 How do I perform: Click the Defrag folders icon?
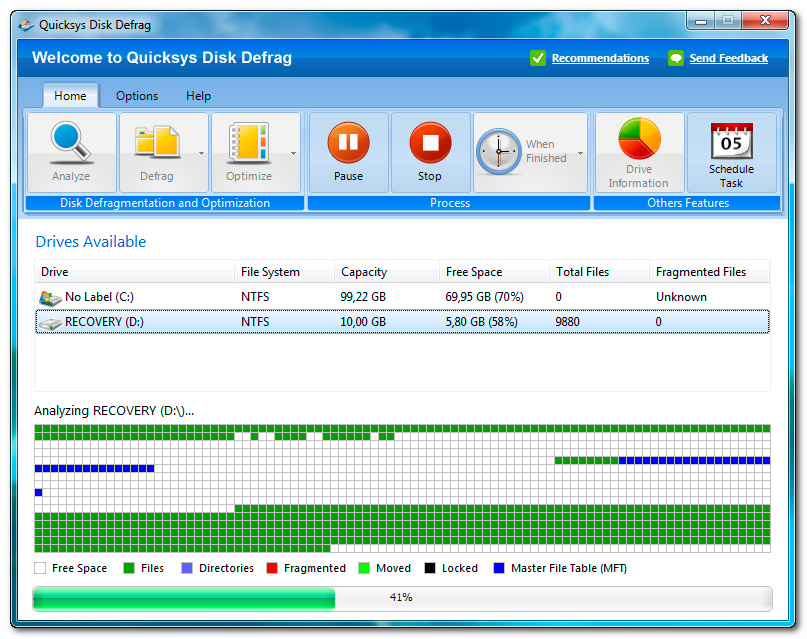click(157, 141)
